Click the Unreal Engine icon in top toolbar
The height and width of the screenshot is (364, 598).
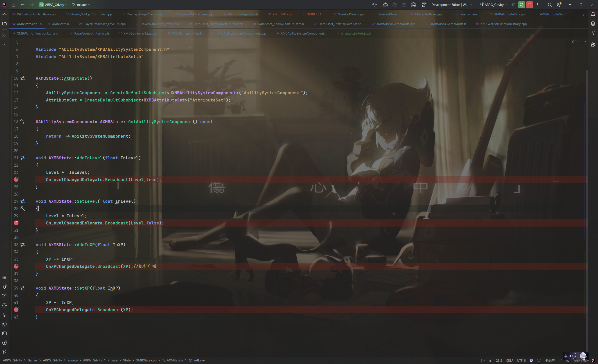(413, 5)
